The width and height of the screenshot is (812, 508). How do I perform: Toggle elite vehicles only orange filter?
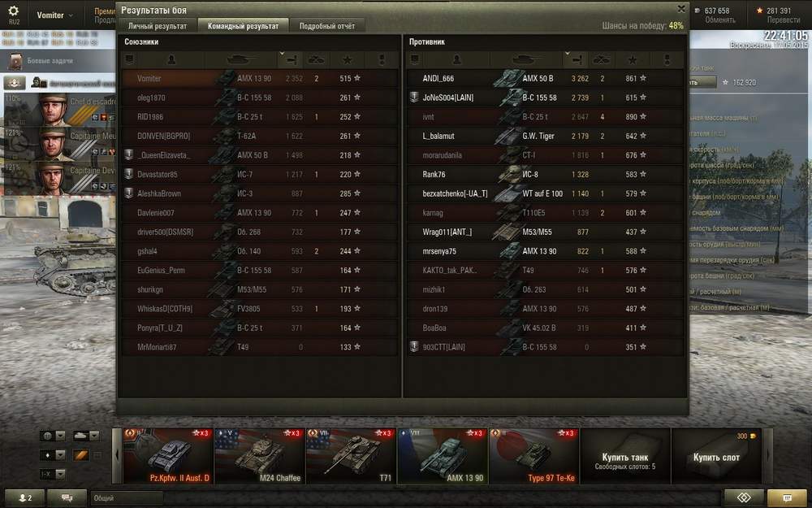[80, 455]
